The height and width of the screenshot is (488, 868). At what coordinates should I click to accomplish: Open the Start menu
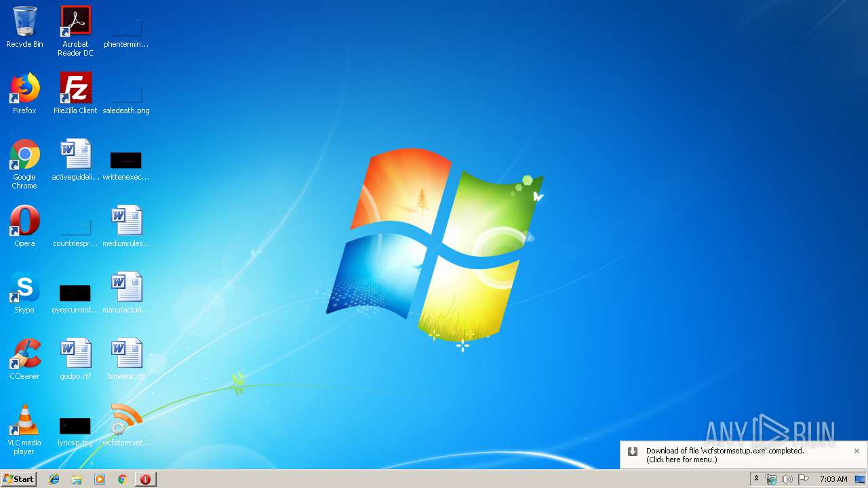[19, 479]
